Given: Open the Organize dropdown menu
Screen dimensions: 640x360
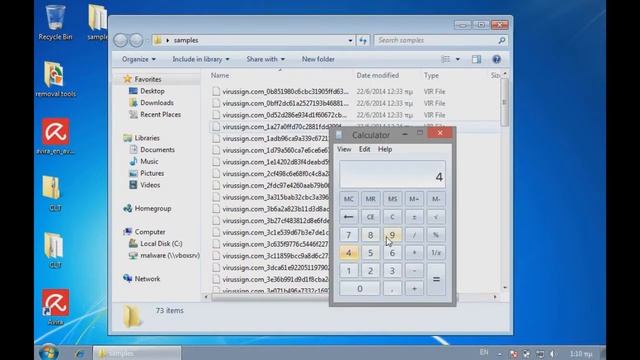Looking at the screenshot, I should coord(139,59).
